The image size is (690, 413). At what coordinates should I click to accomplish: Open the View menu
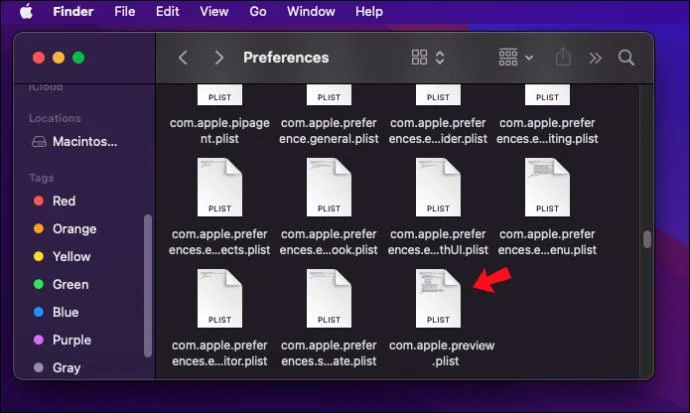click(x=214, y=11)
